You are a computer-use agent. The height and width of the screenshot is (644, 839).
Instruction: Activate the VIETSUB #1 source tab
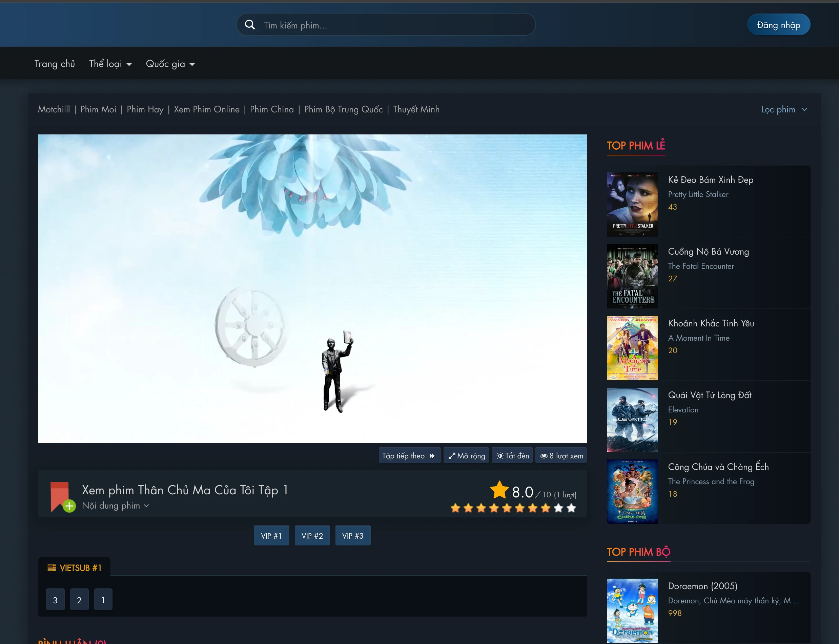point(75,567)
